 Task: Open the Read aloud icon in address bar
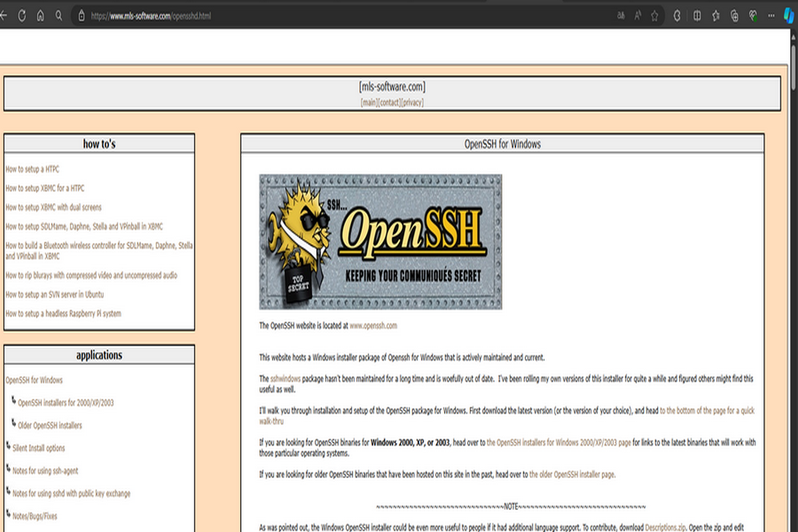point(637,15)
